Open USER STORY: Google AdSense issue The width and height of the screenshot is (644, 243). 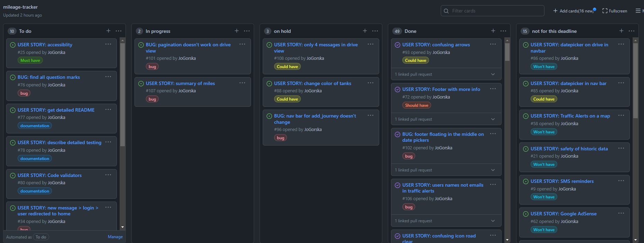point(563,214)
